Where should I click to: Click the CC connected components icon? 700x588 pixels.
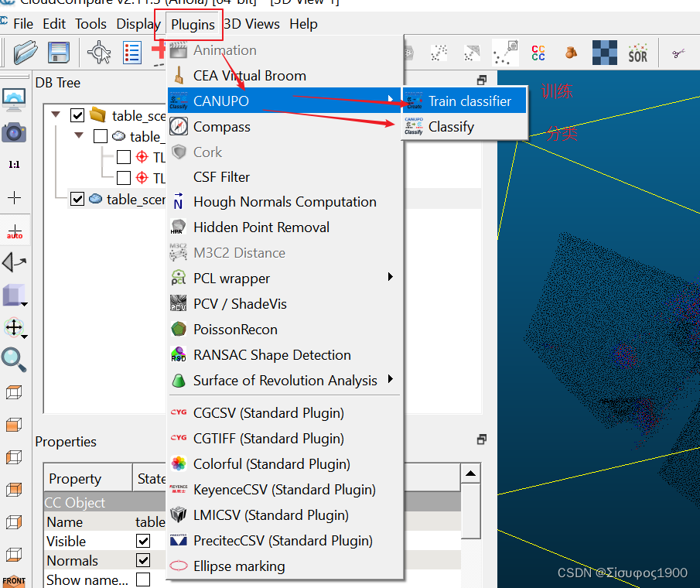point(538,53)
